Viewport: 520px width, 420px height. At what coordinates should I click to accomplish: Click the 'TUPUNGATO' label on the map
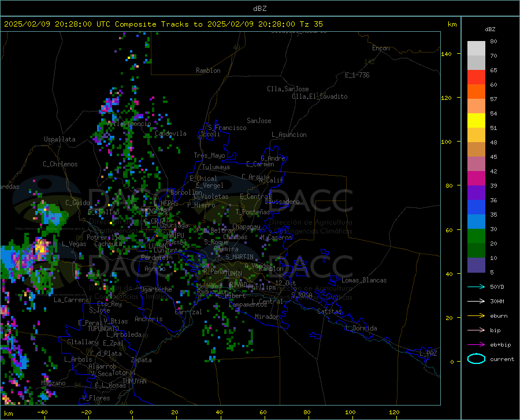tap(103, 329)
